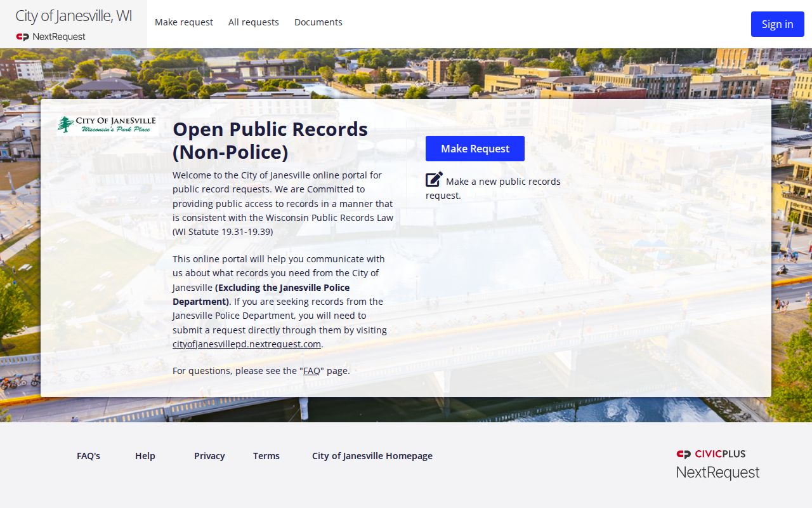This screenshot has width=812, height=508.
Task: Open the All requests nav item
Action: point(254,22)
